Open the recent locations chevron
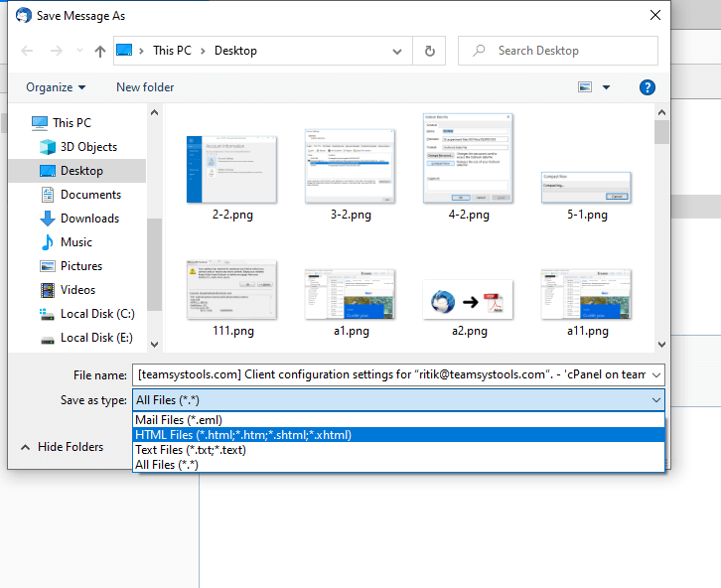Screen dimensions: 721x588 click(x=79, y=51)
